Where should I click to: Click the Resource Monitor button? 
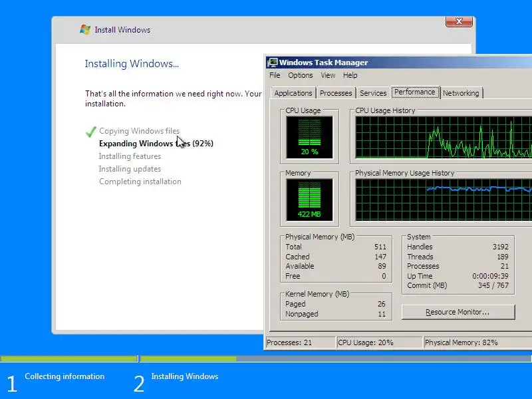[x=458, y=312]
